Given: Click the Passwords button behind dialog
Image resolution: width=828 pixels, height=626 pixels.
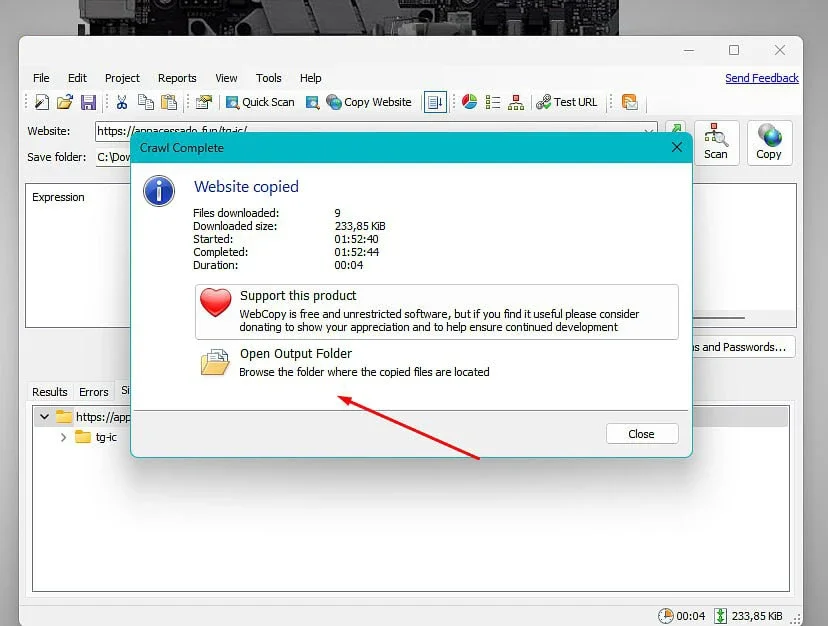Looking at the screenshot, I should click(x=744, y=347).
